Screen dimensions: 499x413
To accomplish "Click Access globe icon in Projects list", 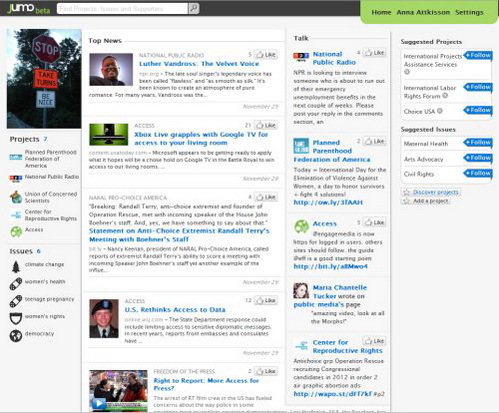I will 16,231.
